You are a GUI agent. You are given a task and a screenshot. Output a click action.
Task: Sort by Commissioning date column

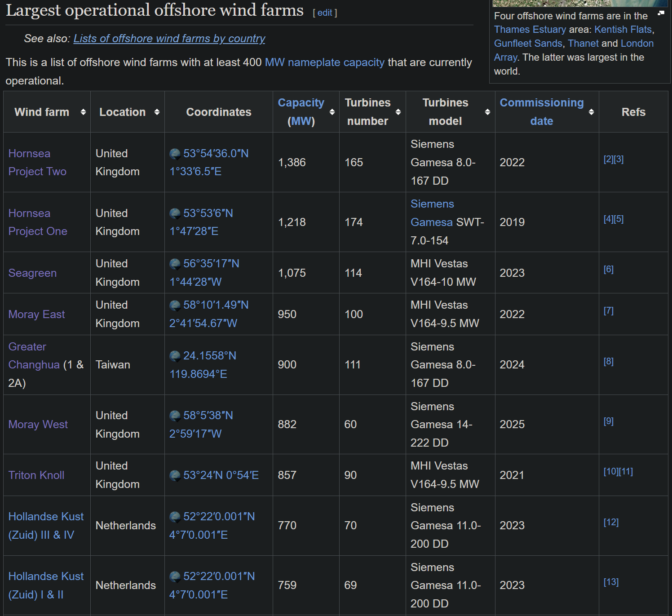[x=591, y=112]
